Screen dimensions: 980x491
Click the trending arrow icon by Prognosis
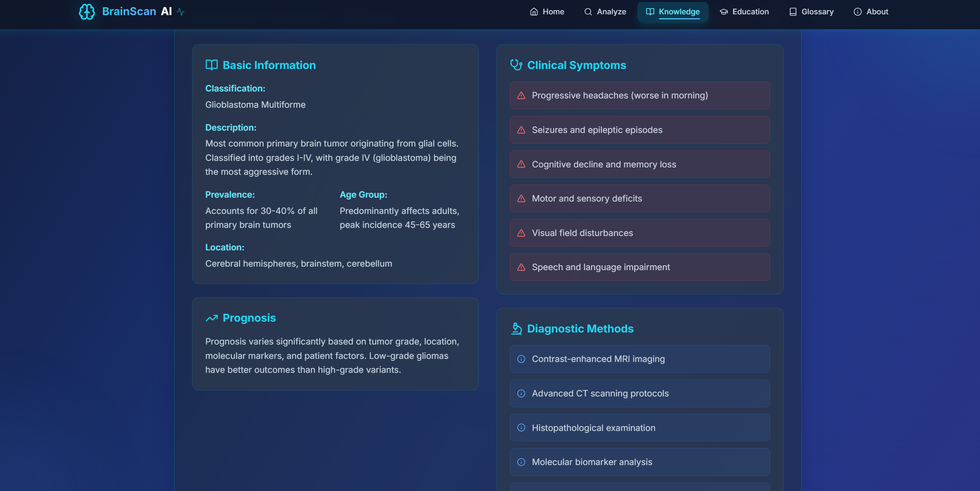point(211,318)
